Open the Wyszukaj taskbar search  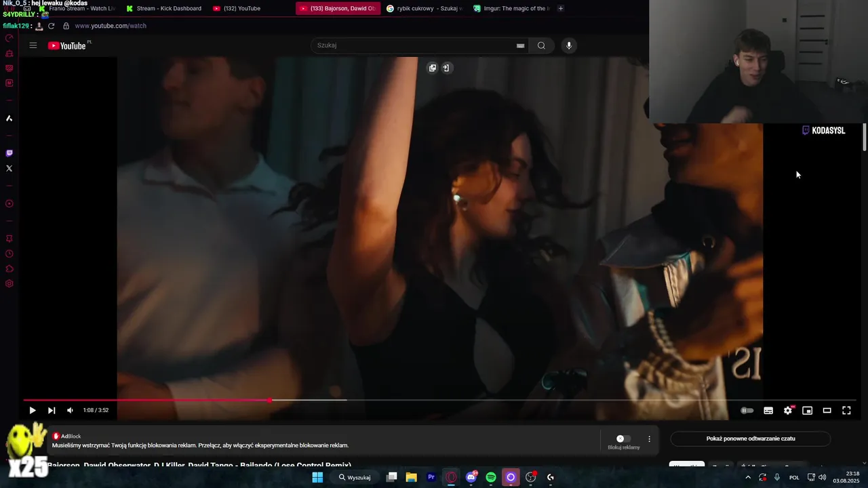pos(355,477)
